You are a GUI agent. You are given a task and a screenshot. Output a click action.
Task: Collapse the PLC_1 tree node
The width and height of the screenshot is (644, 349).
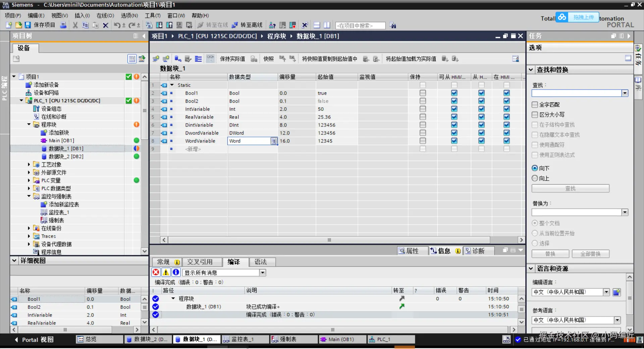coord(21,100)
